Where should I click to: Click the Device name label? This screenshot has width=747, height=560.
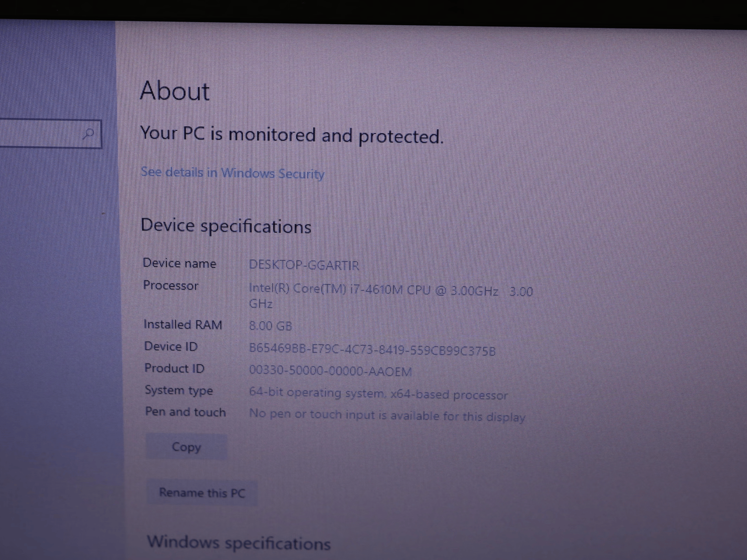coord(180,263)
